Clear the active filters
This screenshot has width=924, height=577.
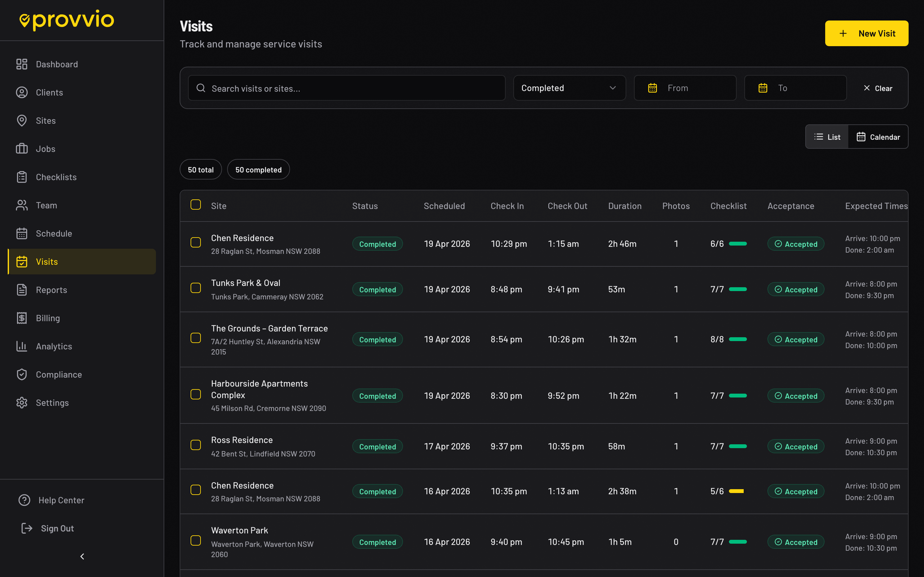pyautogui.click(x=878, y=88)
